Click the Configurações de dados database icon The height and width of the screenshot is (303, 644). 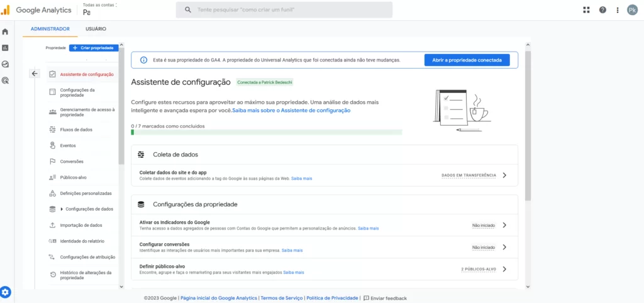click(52, 209)
